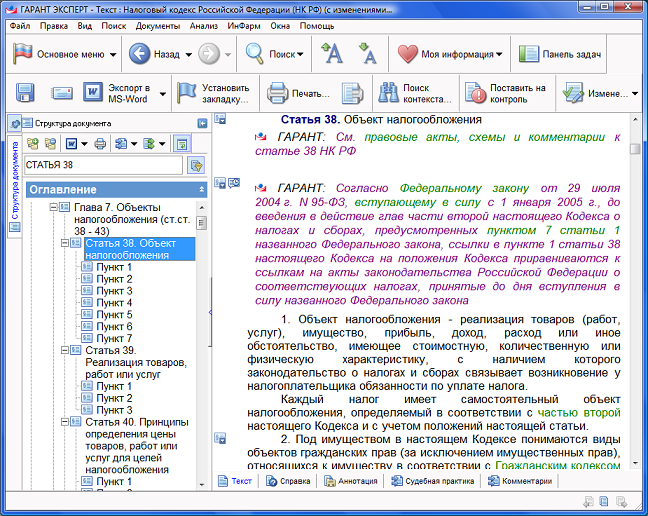Click Поставить на контроль icon

coord(476,93)
